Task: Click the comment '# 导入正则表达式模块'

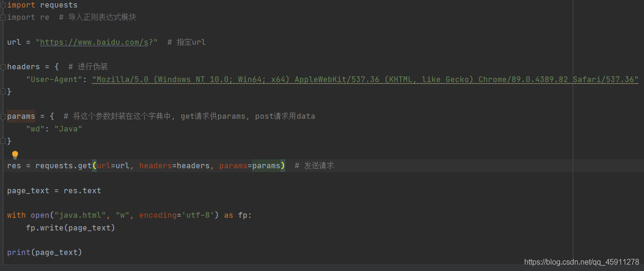Action: [98, 17]
